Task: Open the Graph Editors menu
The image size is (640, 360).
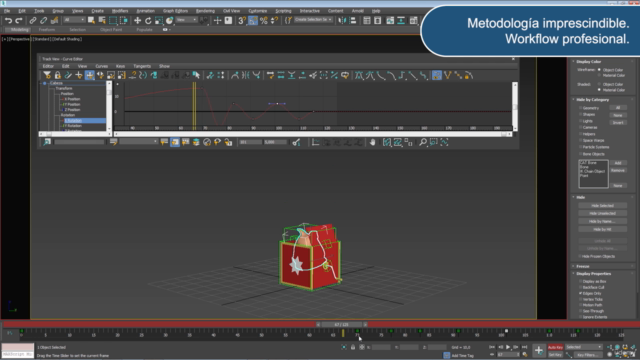Action: point(176,11)
